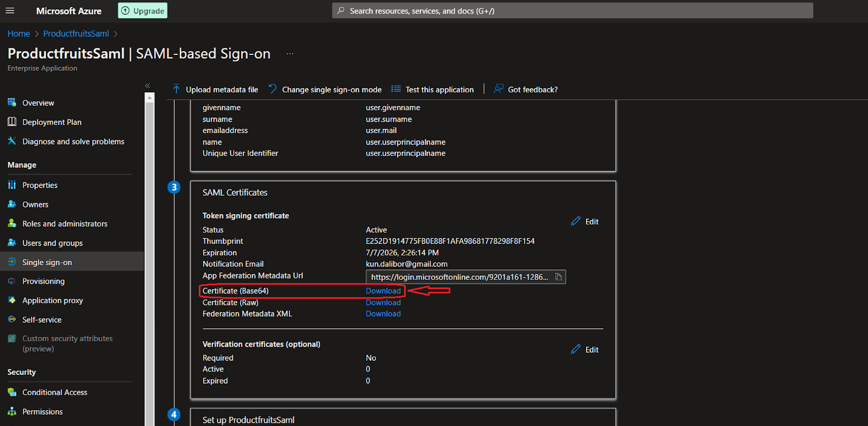This screenshot has width=868, height=426.
Task: Open Users and groups
Action: [x=52, y=243]
